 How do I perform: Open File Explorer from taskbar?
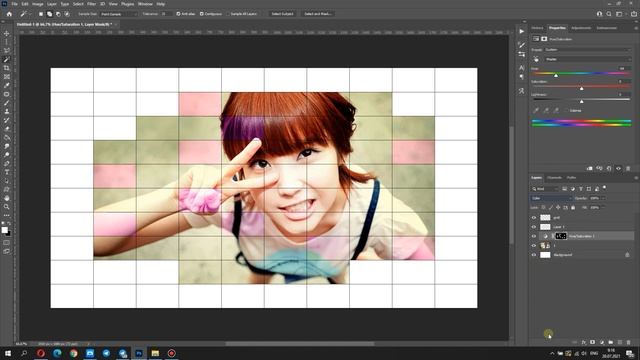point(155,353)
